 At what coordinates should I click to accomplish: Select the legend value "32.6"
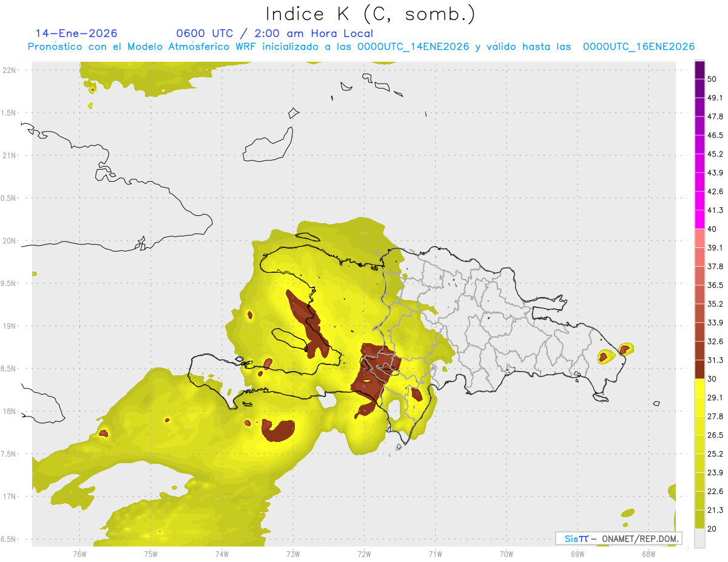pyautogui.click(x=715, y=341)
